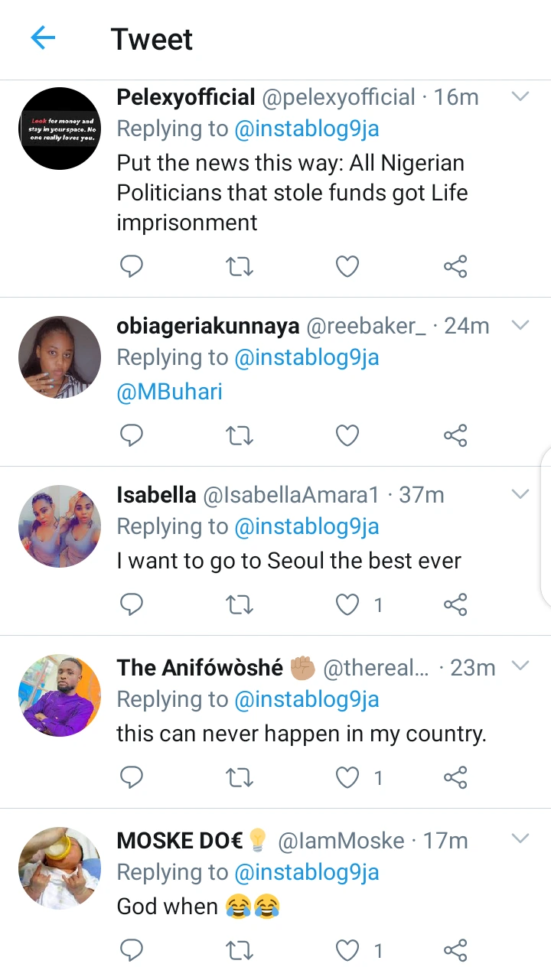
Task: Retweet obiageriakunnaya's @MBuhari reply
Action: pos(240,435)
